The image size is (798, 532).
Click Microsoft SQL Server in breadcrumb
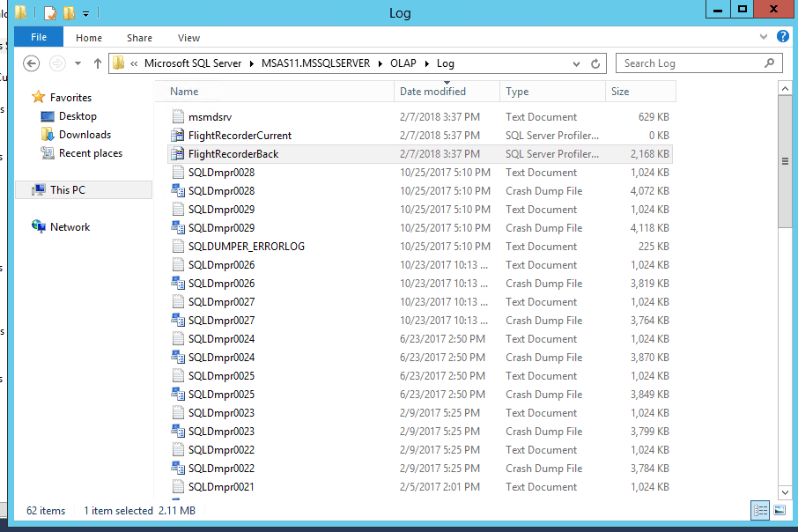click(x=193, y=63)
